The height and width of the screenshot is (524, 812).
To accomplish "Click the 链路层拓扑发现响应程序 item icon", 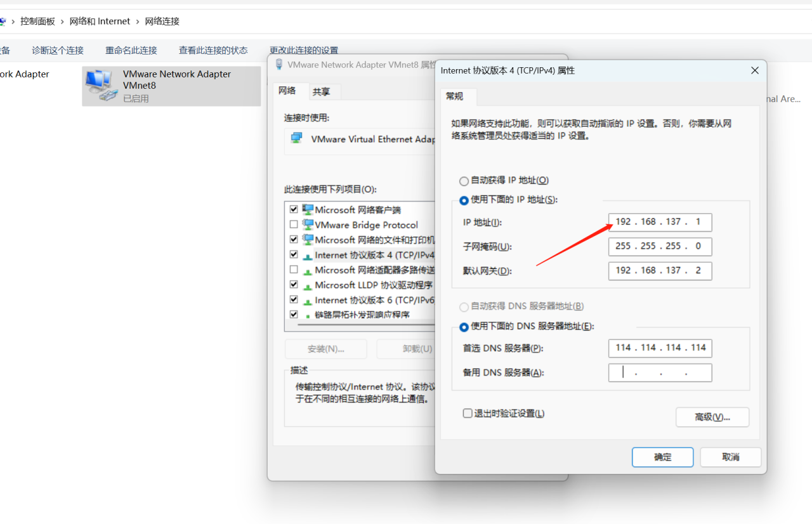I will point(308,315).
